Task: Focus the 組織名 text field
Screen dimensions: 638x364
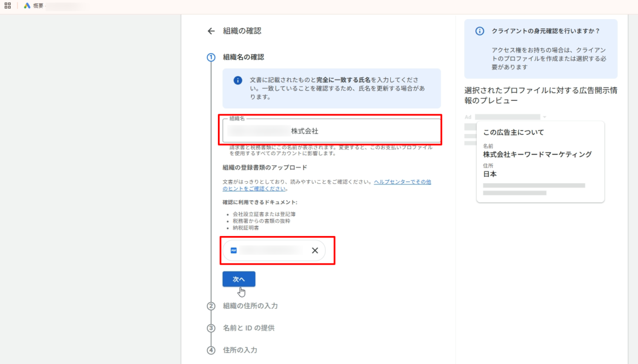Action: 330,131
